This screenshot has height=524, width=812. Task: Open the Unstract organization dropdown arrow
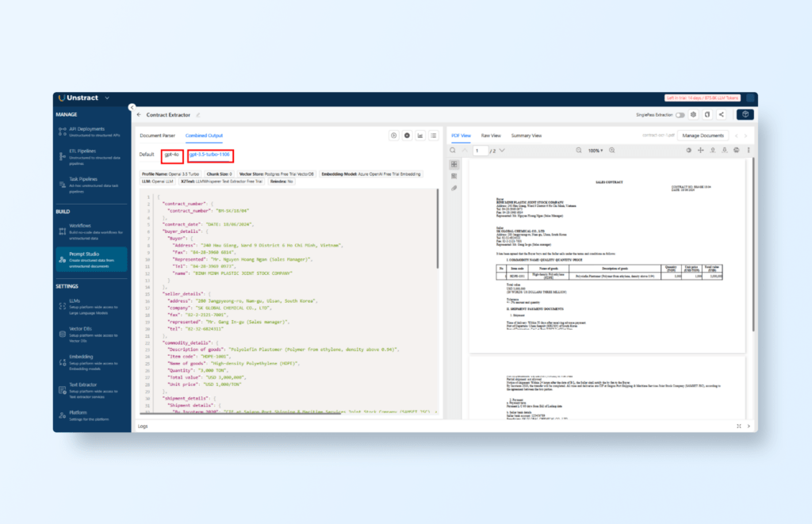click(x=106, y=98)
